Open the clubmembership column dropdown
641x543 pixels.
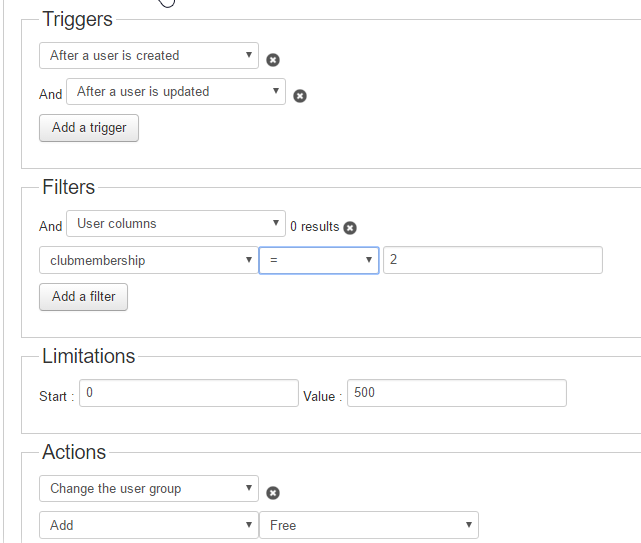pos(149,260)
